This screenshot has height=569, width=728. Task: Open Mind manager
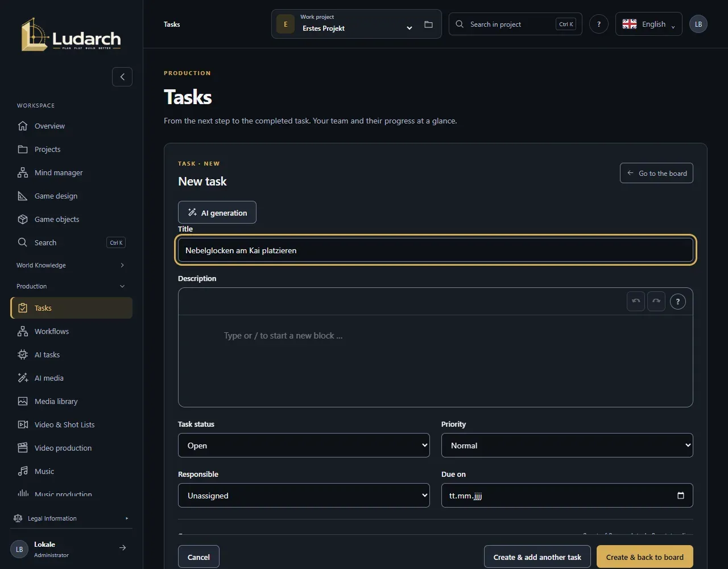coord(72,172)
